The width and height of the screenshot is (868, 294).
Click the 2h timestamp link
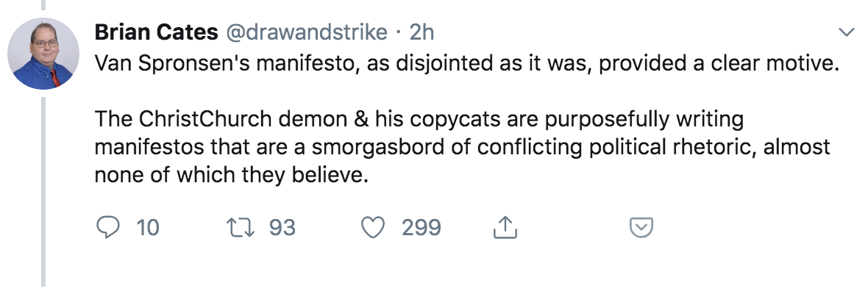[x=421, y=32]
